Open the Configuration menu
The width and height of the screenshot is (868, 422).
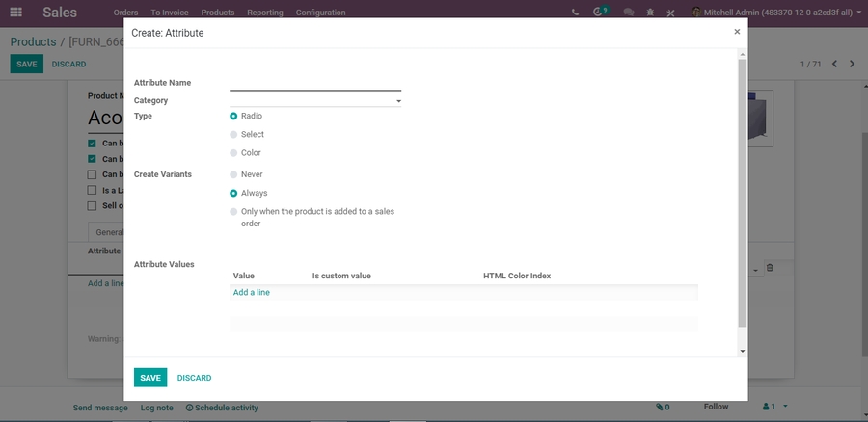[320, 13]
